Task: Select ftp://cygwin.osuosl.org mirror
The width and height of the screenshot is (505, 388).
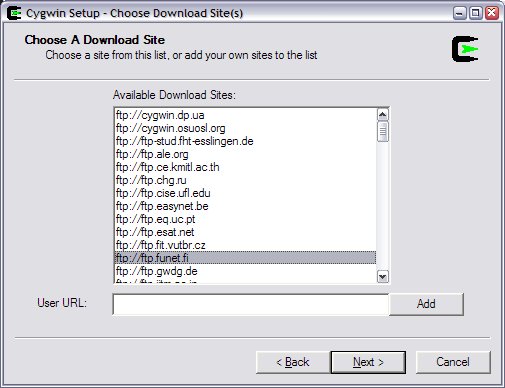Action: pyautogui.click(x=245, y=128)
